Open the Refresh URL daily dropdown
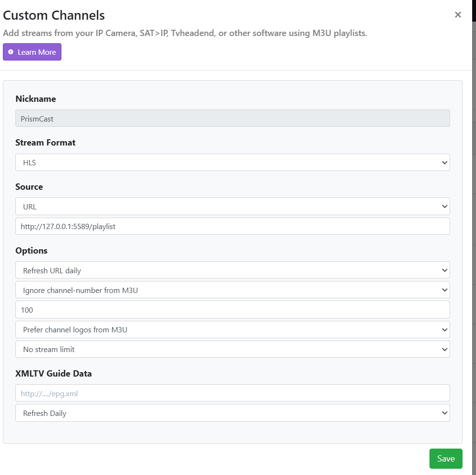The width and height of the screenshot is (476, 475). 232,270
